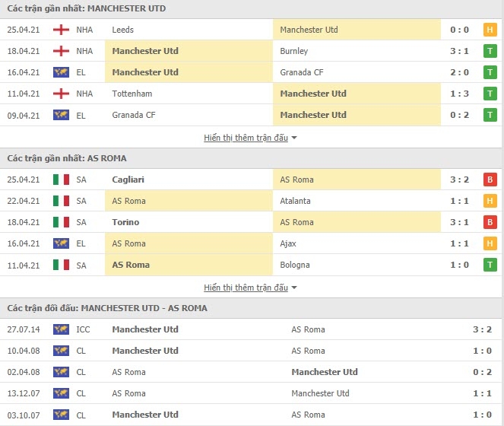The height and width of the screenshot is (426, 504).
Task: Select the 3 : 2 score of ICC match
Action: click(482, 329)
